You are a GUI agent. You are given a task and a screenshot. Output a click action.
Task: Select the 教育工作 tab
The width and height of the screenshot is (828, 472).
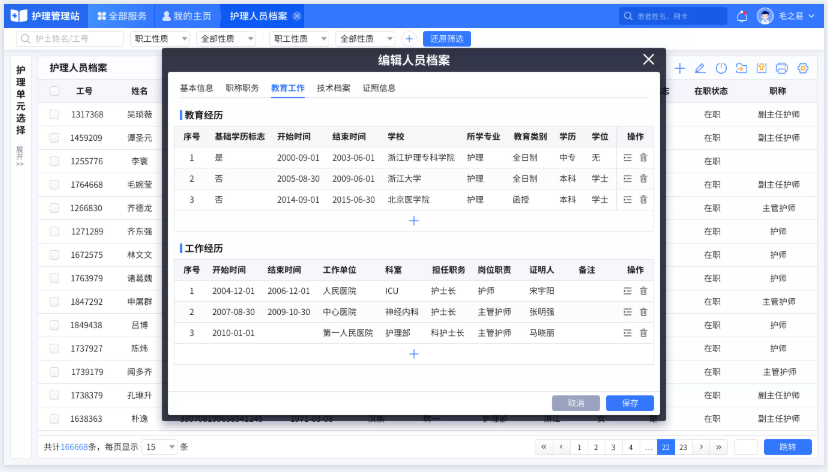click(x=288, y=88)
